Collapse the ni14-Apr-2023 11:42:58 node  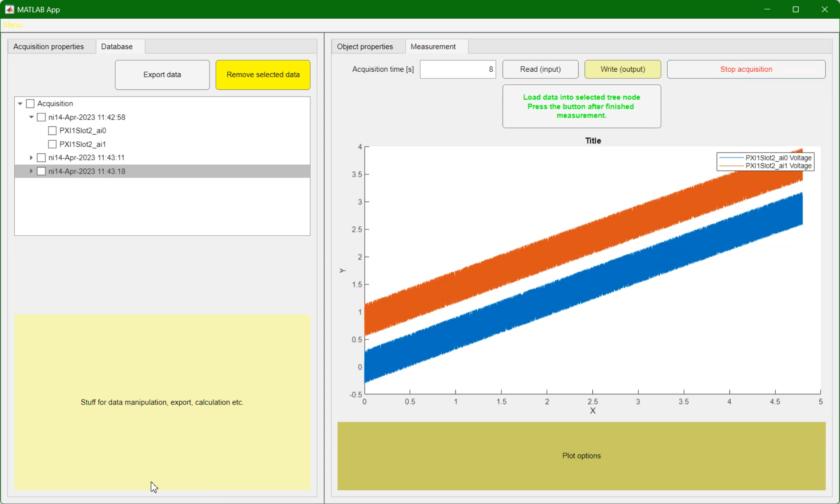(x=31, y=117)
